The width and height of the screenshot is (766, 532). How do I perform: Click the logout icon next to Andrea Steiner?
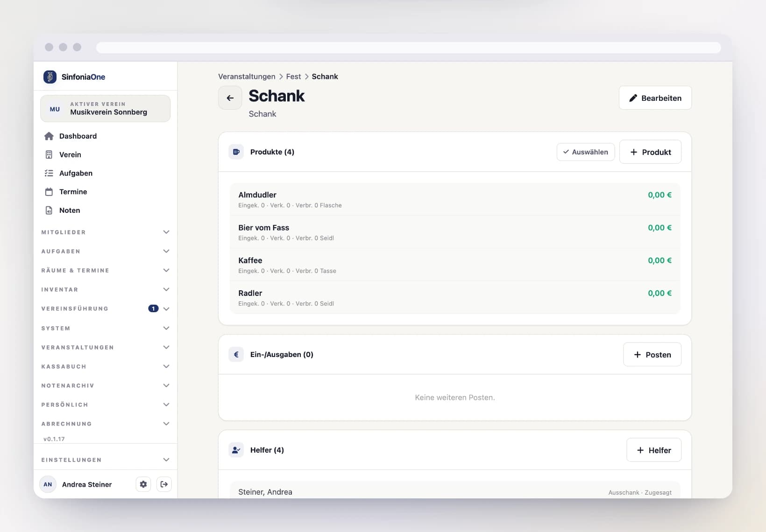point(164,484)
